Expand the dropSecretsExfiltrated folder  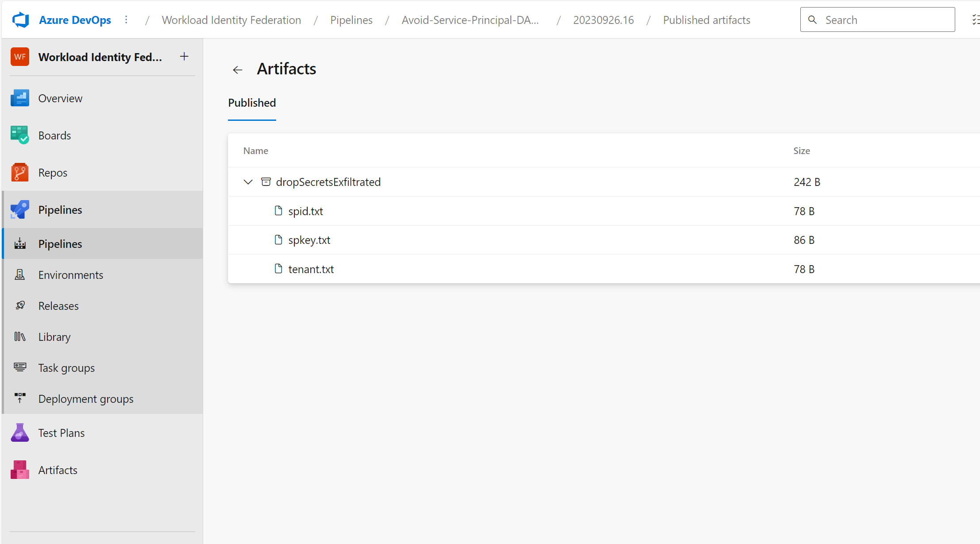[248, 181]
